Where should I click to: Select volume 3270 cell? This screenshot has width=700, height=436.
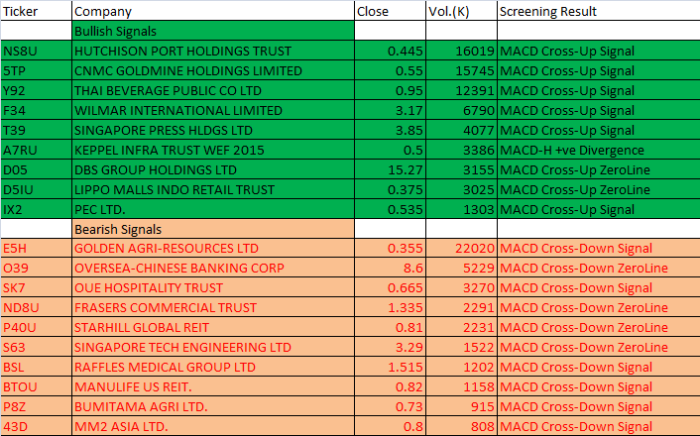[x=461, y=288]
